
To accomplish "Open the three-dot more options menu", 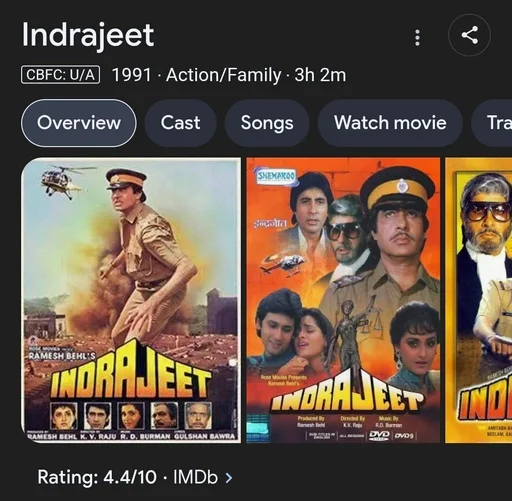I will [x=417, y=37].
